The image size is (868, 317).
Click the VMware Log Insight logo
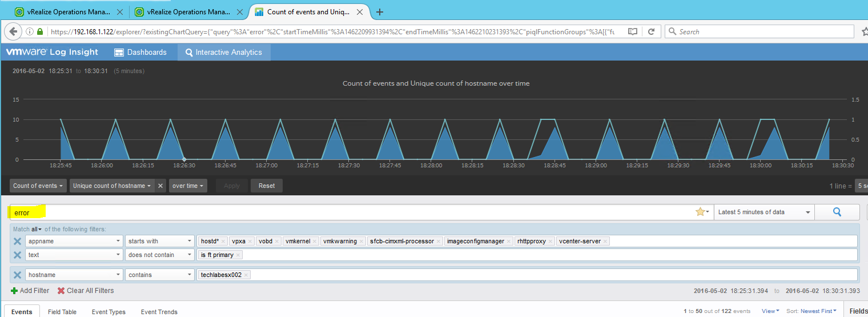coord(52,52)
